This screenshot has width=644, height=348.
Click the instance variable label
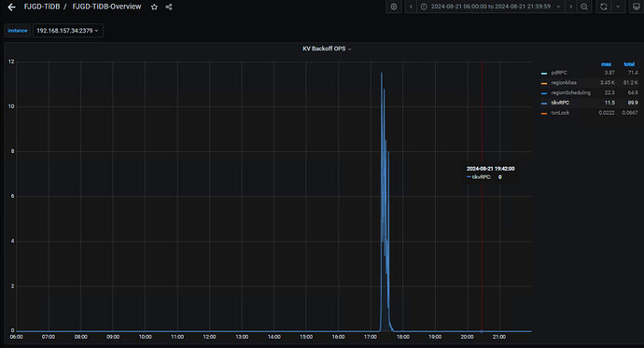17,31
